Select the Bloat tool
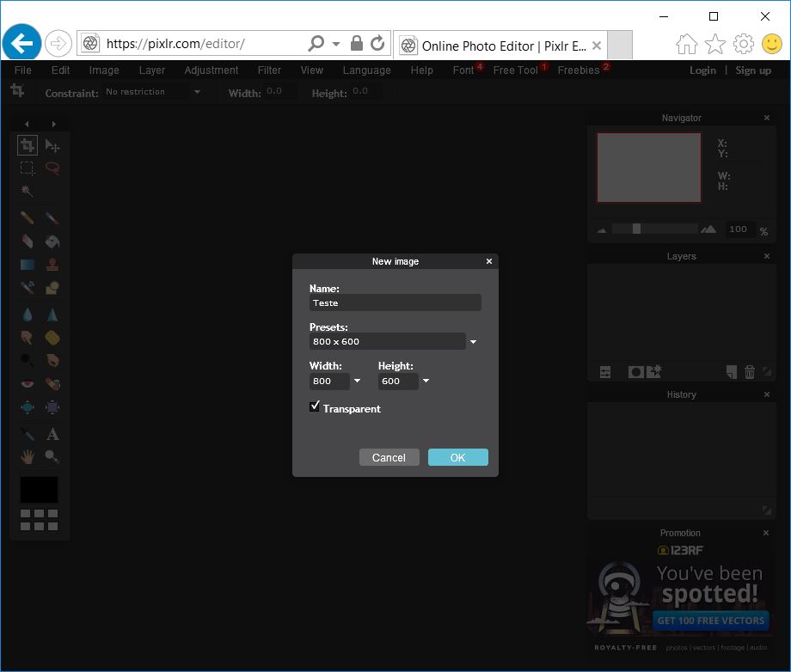 (28, 407)
